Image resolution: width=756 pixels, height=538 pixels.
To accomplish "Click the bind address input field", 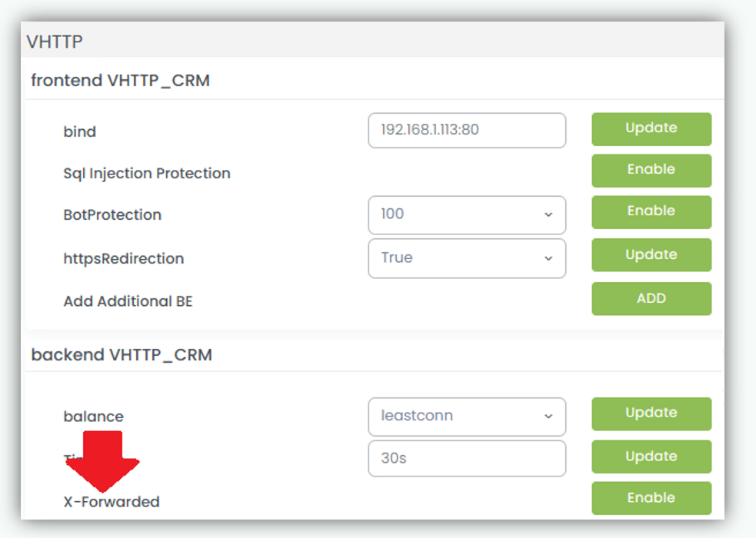I will (467, 131).
